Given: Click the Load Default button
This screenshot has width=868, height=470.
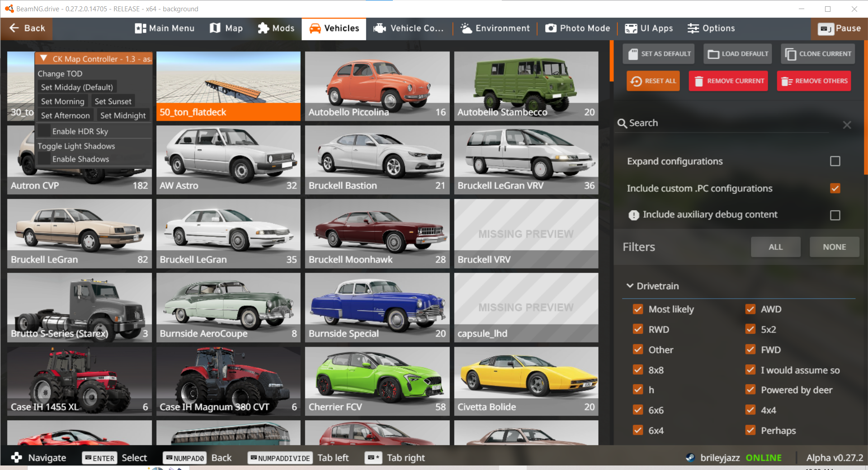Looking at the screenshot, I should [738, 54].
